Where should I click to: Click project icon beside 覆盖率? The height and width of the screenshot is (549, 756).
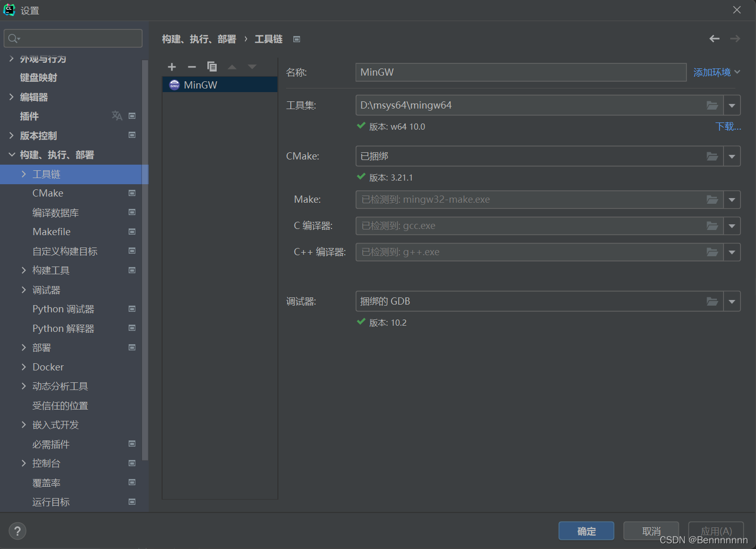click(132, 483)
